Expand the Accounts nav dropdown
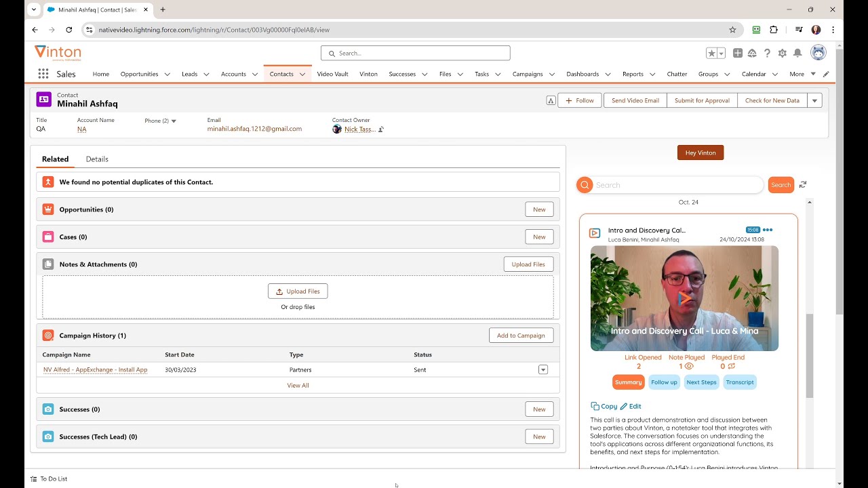The image size is (868, 488). tap(255, 74)
